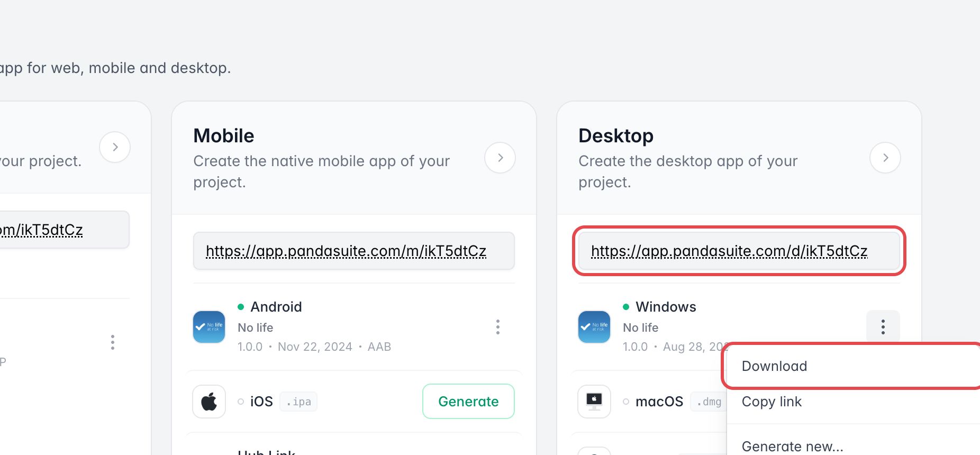Click the Android platform label
980x455 pixels.
click(276, 307)
